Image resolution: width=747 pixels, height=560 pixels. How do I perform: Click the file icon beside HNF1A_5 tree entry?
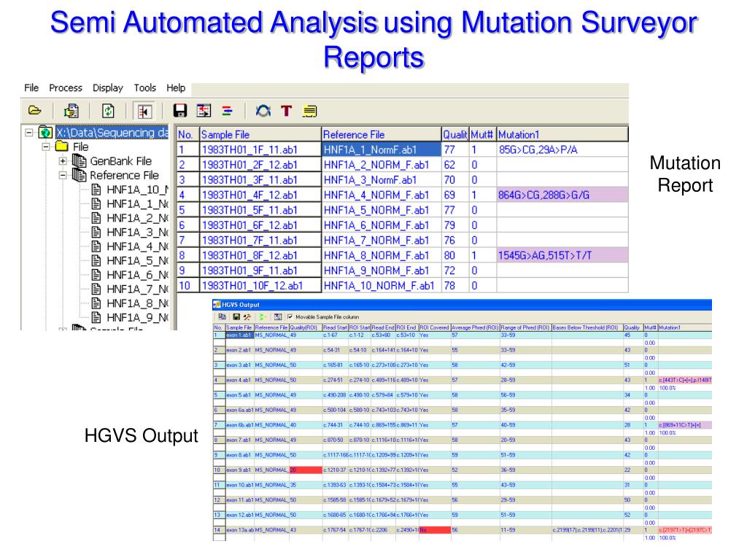pos(96,260)
